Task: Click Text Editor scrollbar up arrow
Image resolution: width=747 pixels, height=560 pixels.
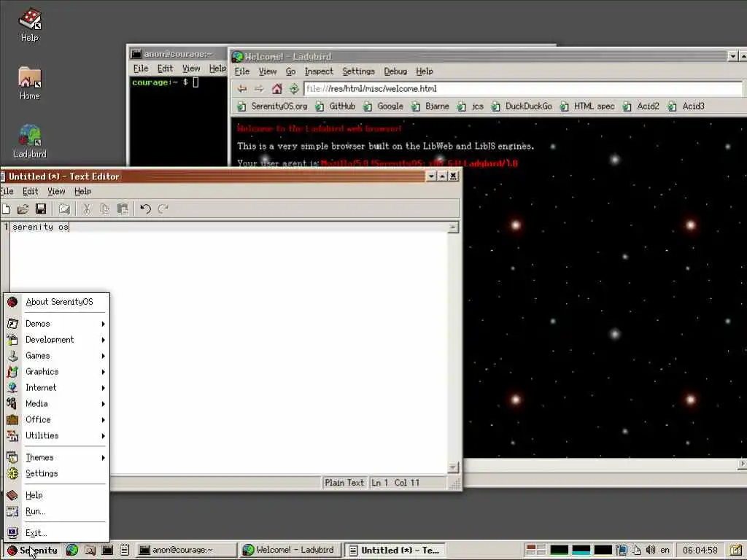Action: [x=453, y=227]
